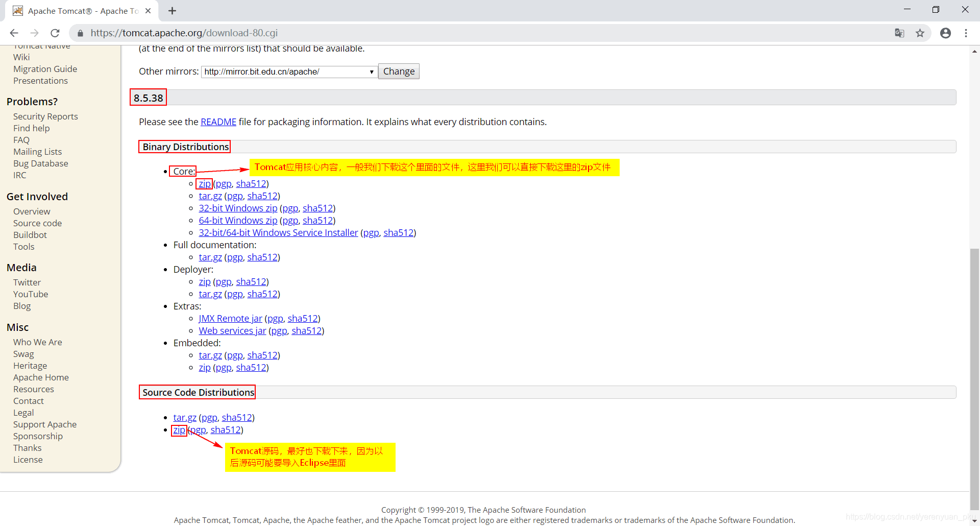The height and width of the screenshot is (526, 980).
Task: Open Presentations in the sidebar
Action: coord(40,81)
